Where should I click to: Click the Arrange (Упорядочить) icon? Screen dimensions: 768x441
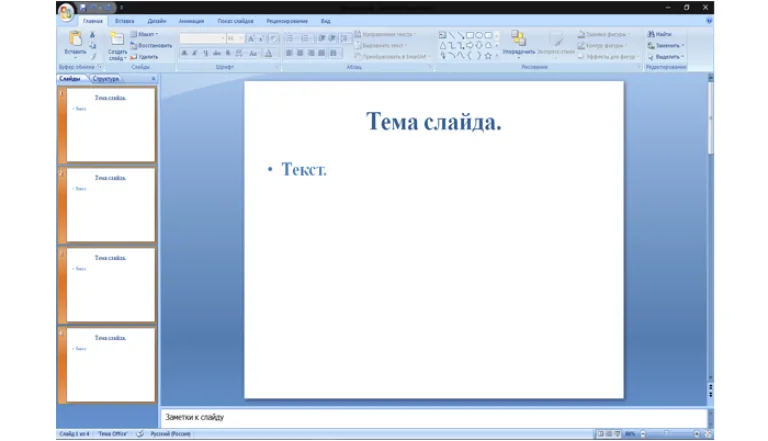point(518,39)
